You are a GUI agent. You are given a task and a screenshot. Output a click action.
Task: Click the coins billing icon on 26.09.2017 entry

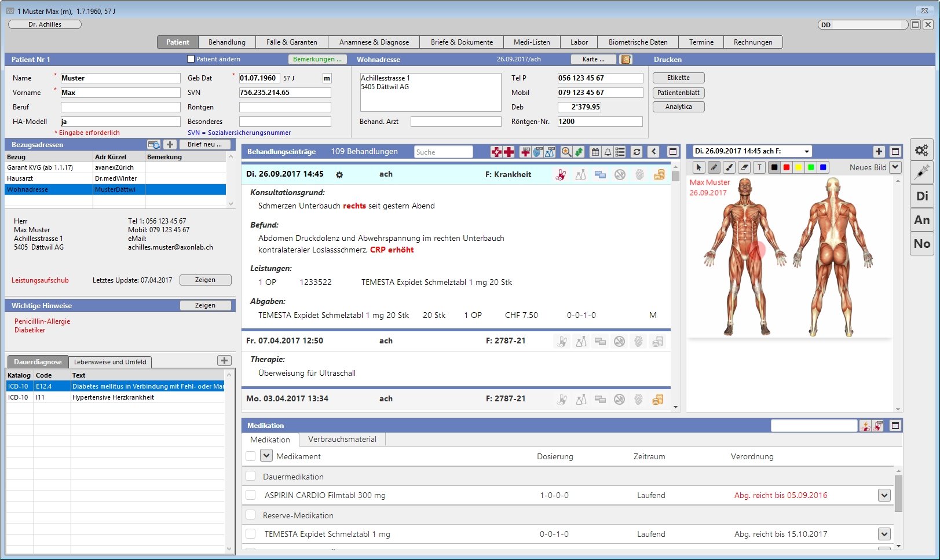659,175
